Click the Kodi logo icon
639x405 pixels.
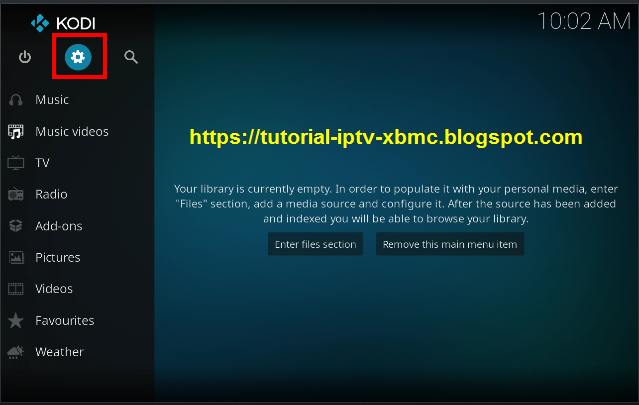[x=40, y=23]
